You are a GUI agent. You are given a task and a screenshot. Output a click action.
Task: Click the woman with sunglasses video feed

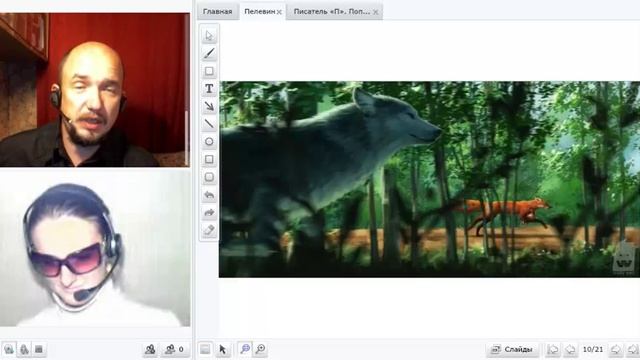click(x=95, y=248)
